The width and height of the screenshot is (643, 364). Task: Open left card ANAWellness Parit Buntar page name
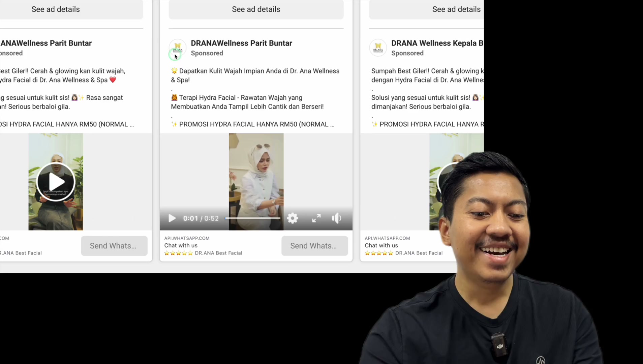pyautogui.click(x=46, y=43)
